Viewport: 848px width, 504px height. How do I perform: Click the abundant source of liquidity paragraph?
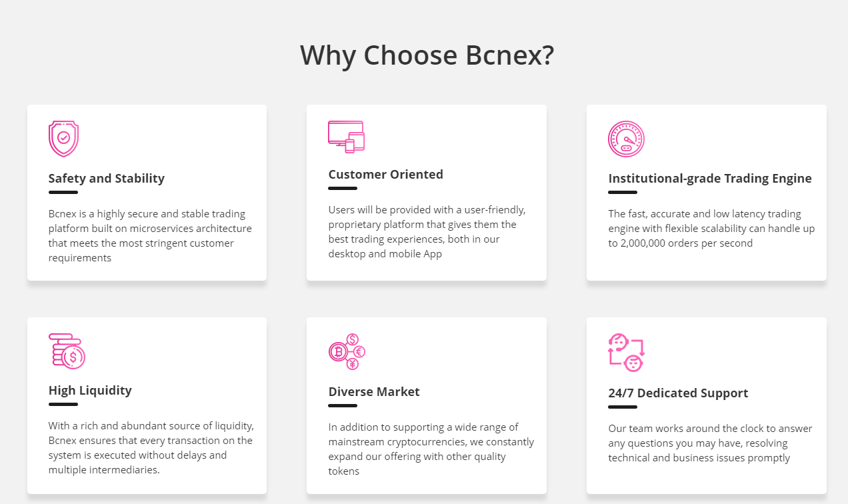[x=151, y=448]
